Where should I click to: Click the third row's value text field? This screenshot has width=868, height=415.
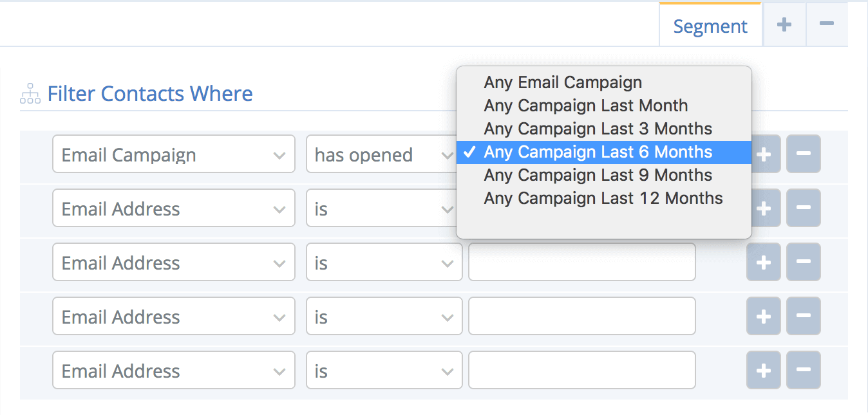tap(582, 262)
